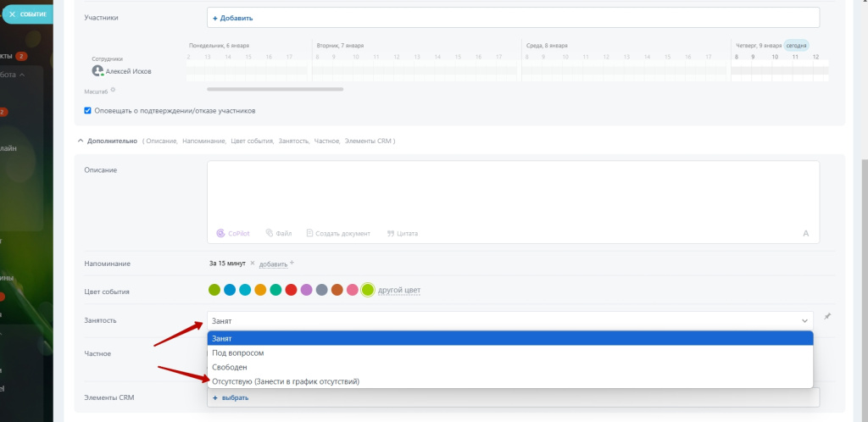This screenshot has width=868, height=422.
Task: Click '+ Добавить' participants button
Action: (232, 18)
